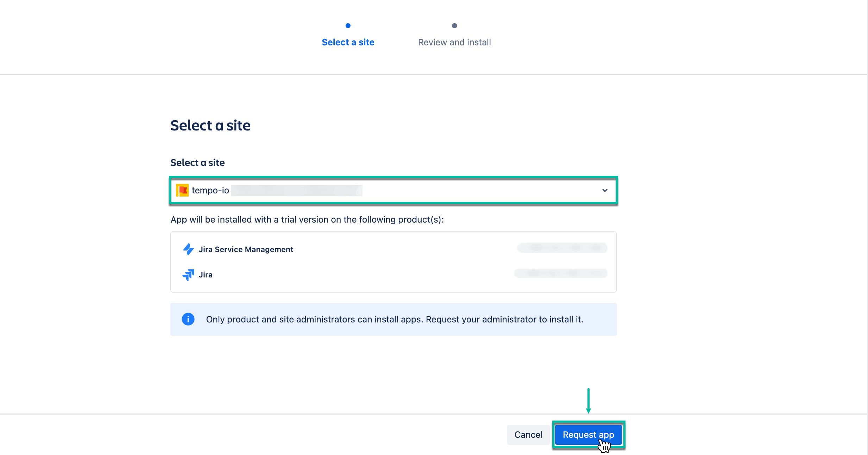Image resolution: width=868 pixels, height=455 pixels.
Task: Click the lightning bolt Jira Service Management logo
Action: 189,249
